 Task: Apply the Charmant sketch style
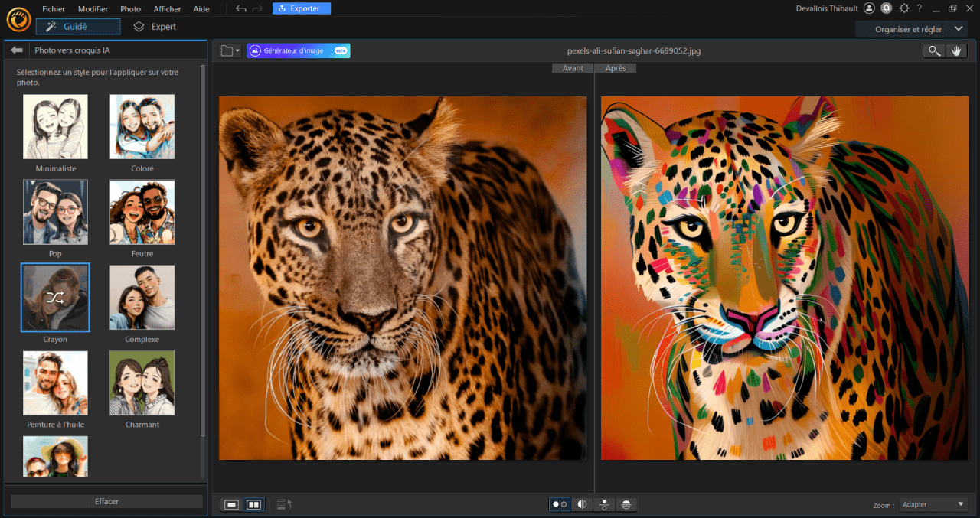[142, 383]
